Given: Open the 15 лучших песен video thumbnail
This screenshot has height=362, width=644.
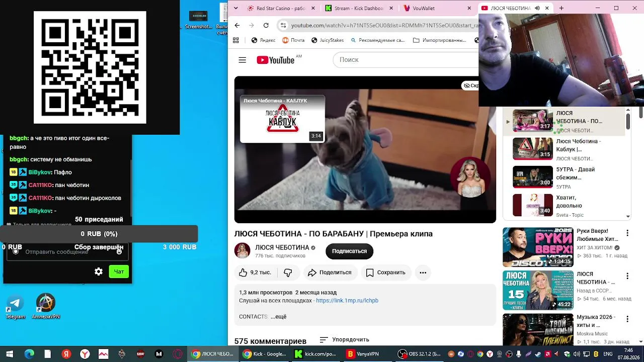Looking at the screenshot, I should (538, 290).
